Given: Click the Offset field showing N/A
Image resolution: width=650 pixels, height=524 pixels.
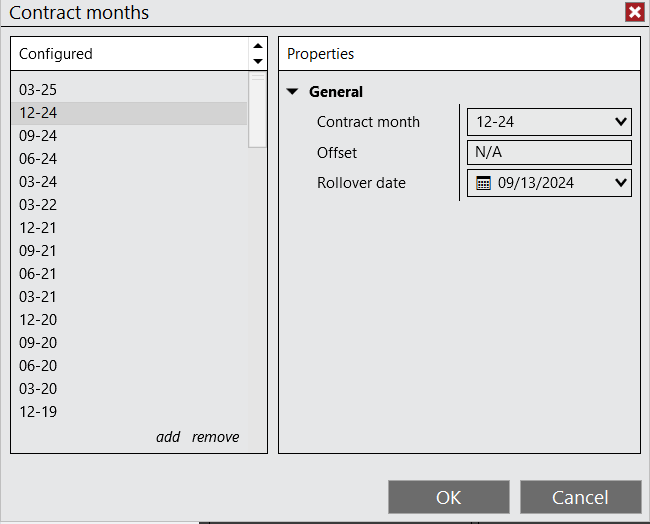Looking at the screenshot, I should point(549,152).
